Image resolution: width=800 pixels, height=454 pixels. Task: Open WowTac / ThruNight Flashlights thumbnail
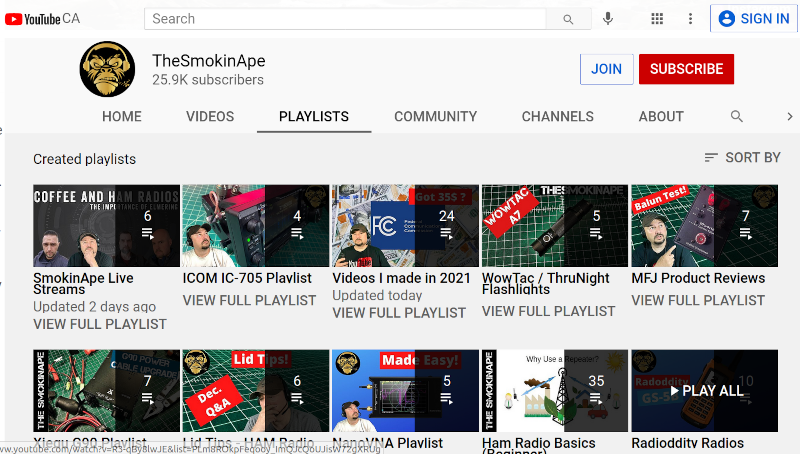pyautogui.click(x=555, y=225)
